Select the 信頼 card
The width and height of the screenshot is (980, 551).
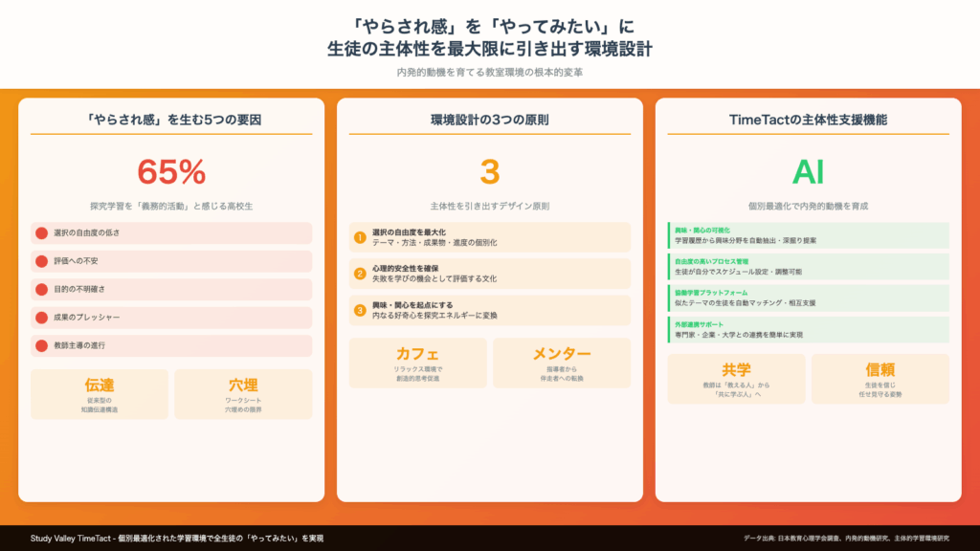click(x=880, y=379)
